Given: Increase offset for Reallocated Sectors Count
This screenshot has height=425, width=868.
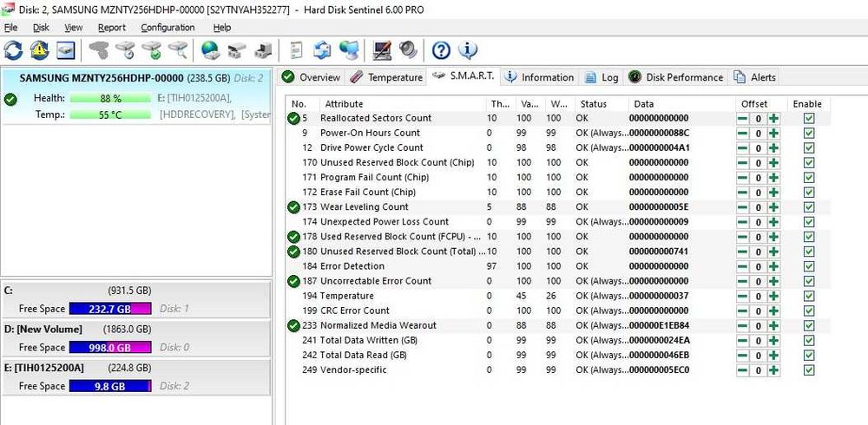Looking at the screenshot, I should (x=774, y=118).
